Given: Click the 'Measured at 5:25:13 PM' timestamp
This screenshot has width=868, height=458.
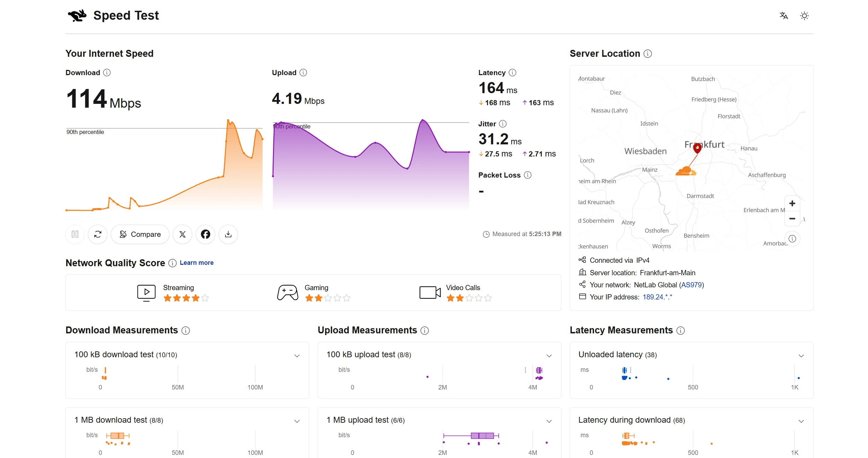Looking at the screenshot, I should [522, 234].
